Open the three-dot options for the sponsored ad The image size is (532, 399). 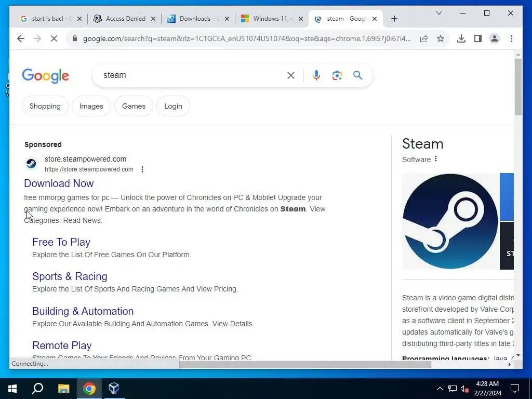[x=142, y=169]
